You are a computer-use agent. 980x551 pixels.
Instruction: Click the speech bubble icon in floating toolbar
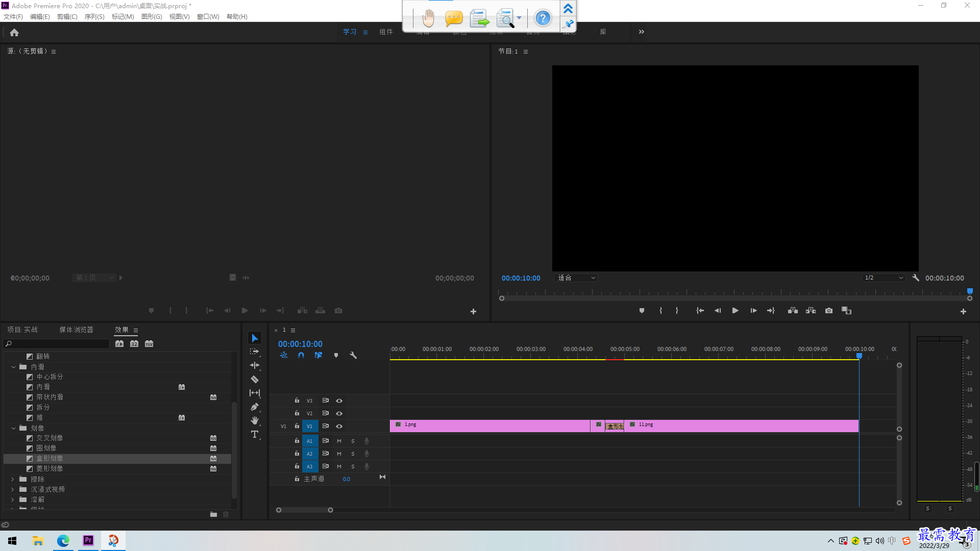[453, 19]
